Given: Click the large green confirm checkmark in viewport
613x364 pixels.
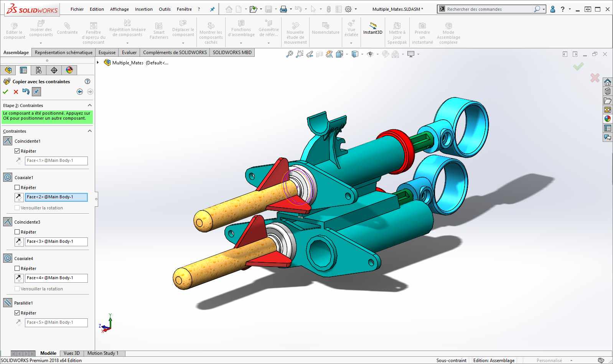Looking at the screenshot, I should pos(578,66).
